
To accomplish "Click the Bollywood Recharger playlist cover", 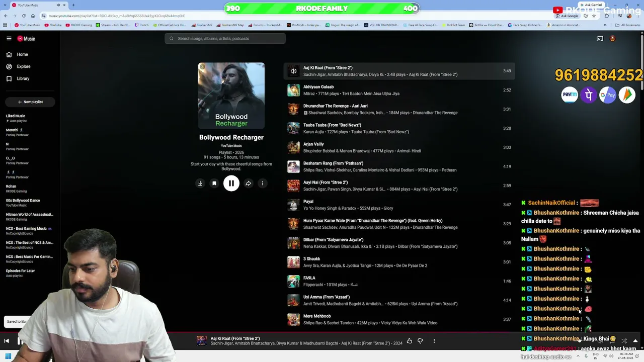I will pyautogui.click(x=231, y=96).
